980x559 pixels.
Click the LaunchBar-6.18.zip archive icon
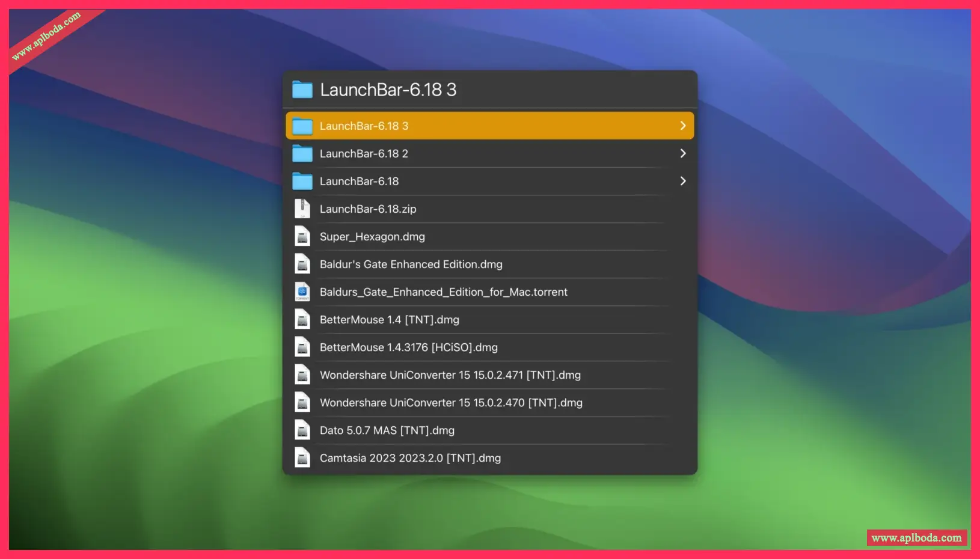click(x=302, y=209)
